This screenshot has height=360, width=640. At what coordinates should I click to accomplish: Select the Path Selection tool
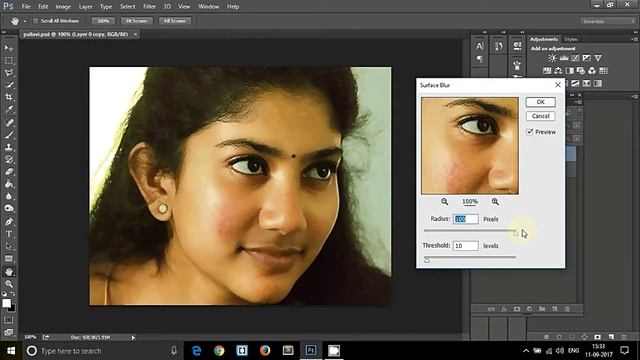coord(9,246)
